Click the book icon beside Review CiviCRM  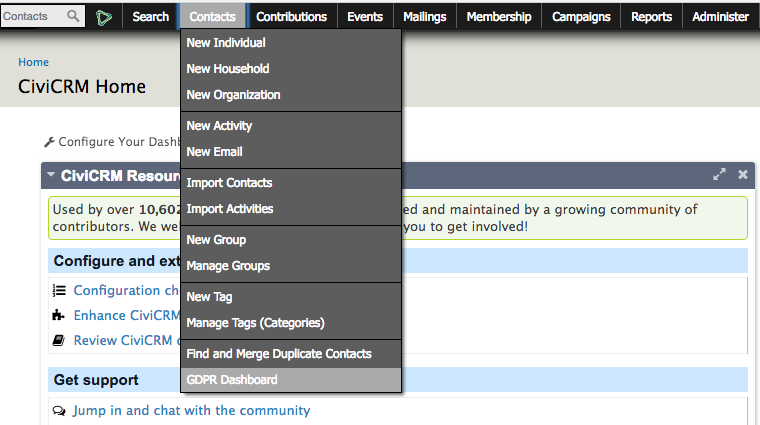[x=59, y=340]
